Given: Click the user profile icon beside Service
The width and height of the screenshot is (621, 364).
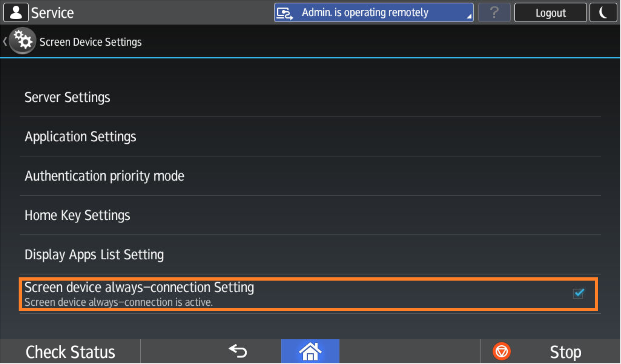Looking at the screenshot, I should pyautogui.click(x=16, y=13).
